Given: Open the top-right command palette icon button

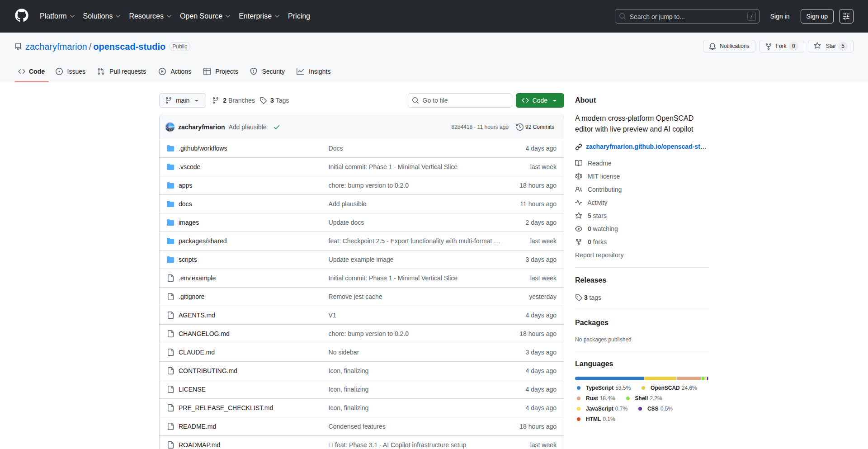Looking at the screenshot, I should (846, 16).
